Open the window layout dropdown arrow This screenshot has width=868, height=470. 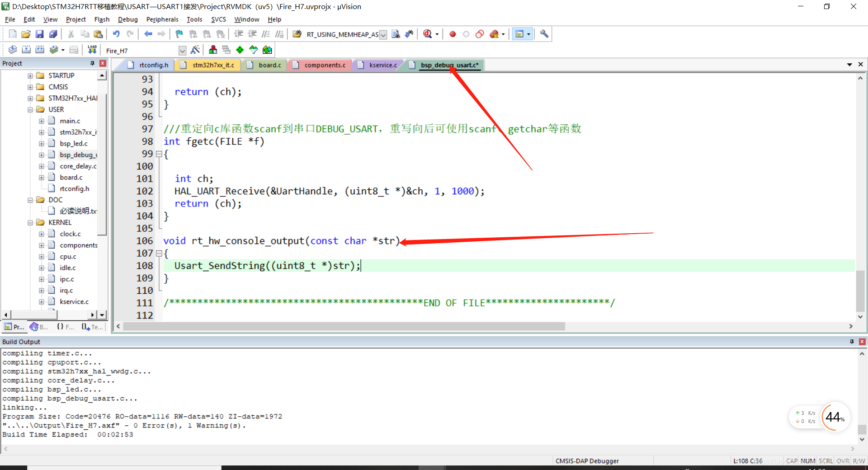click(x=528, y=34)
